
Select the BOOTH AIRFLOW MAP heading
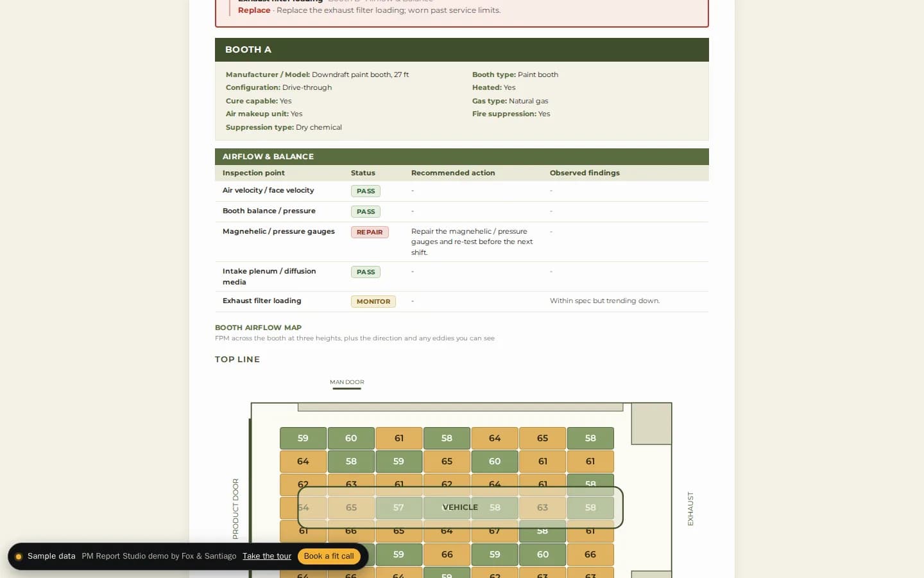258,328
